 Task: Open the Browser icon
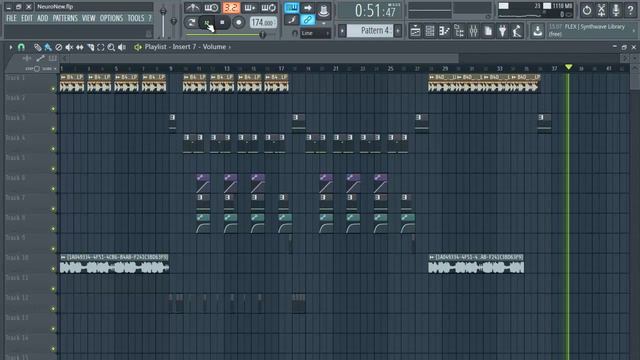tap(459, 31)
